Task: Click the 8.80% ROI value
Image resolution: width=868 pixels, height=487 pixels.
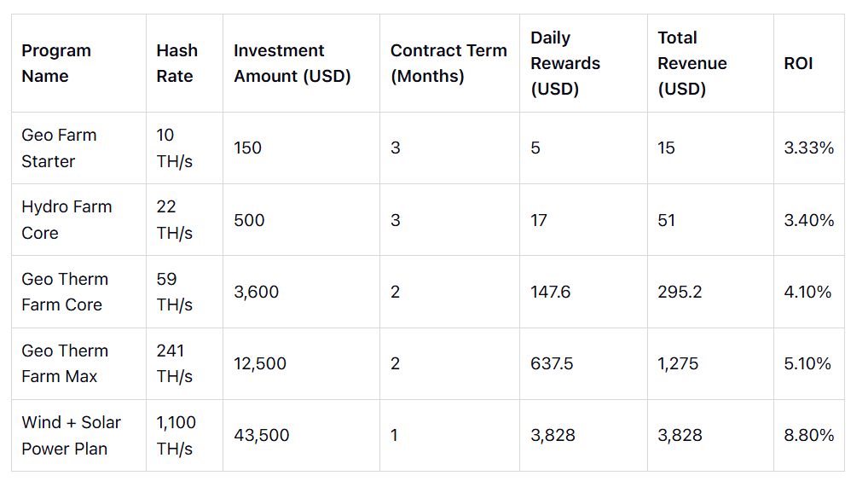Action: 809,435
